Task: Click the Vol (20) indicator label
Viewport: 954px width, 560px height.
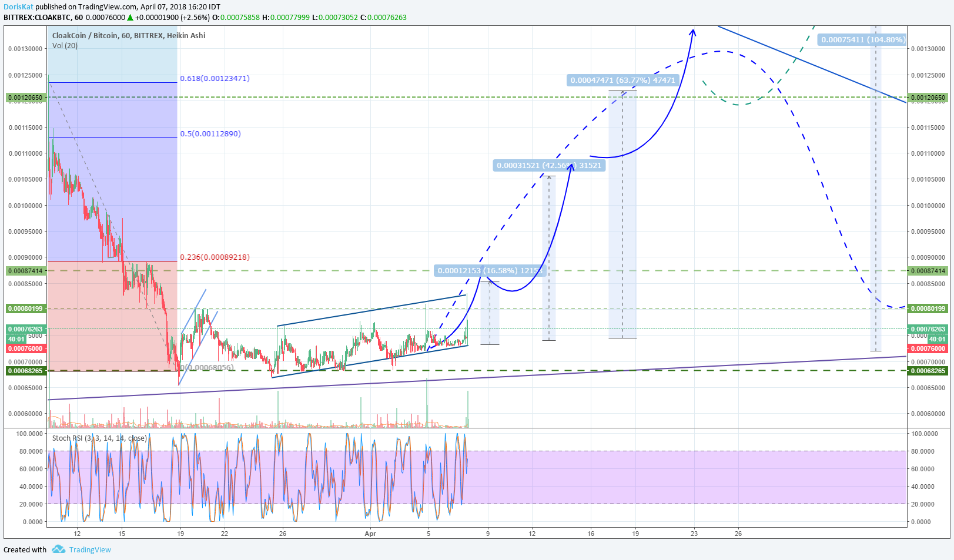Action: tap(65, 45)
